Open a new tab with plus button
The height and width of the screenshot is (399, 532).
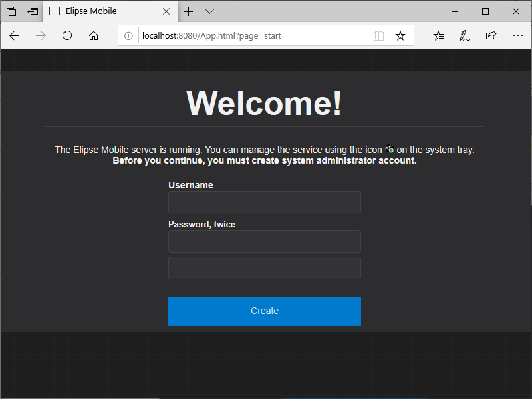click(x=189, y=11)
